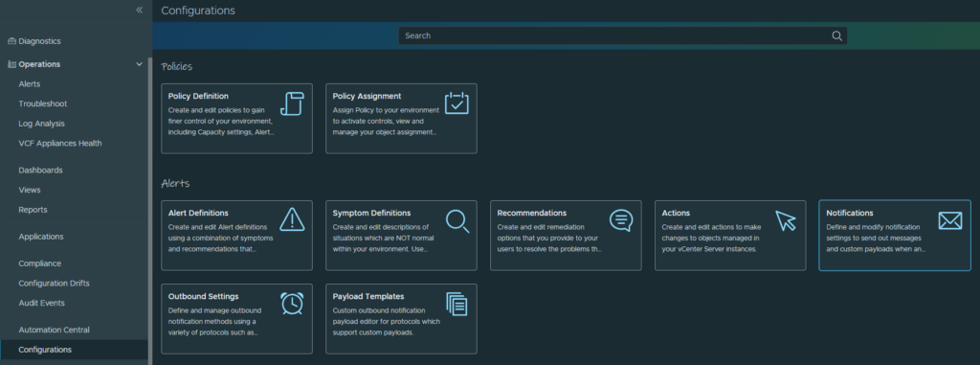Go to Alerts in the sidebar
Viewport: 980px width, 365px height.
tap(30, 84)
